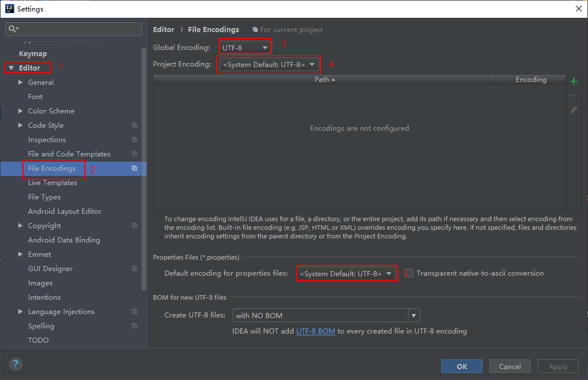
Task: Open Live Templates settings
Action: (x=53, y=183)
